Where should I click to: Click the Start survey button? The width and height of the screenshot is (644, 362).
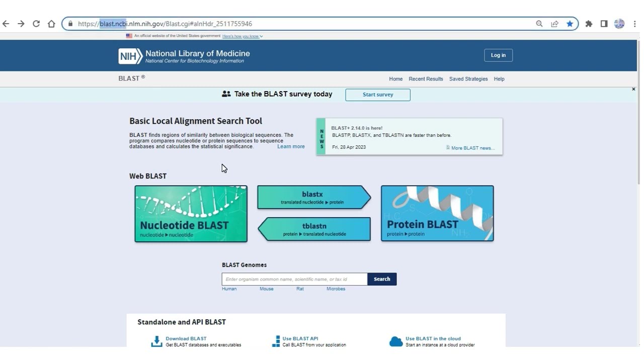(x=378, y=95)
